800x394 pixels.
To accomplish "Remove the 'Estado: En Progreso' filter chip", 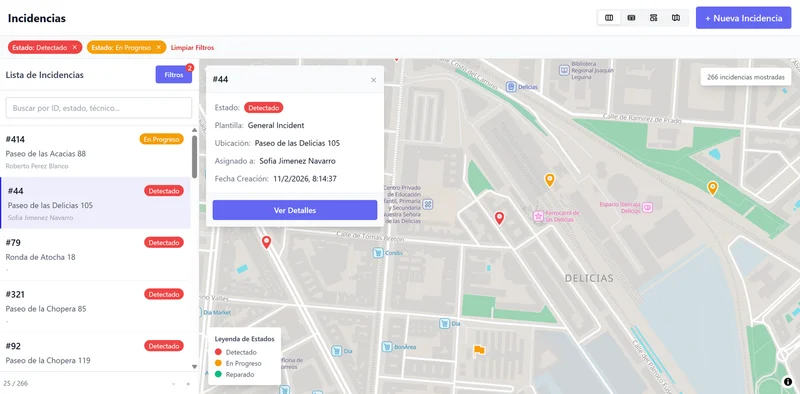I will click(x=159, y=47).
